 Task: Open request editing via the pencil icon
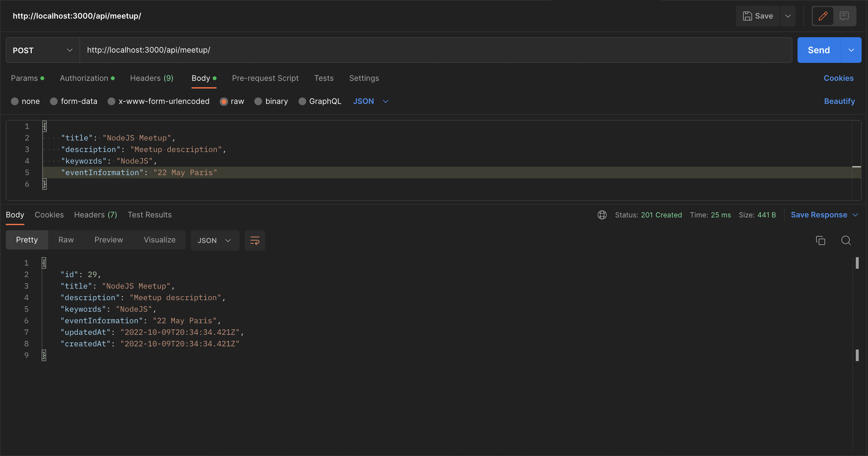[823, 16]
